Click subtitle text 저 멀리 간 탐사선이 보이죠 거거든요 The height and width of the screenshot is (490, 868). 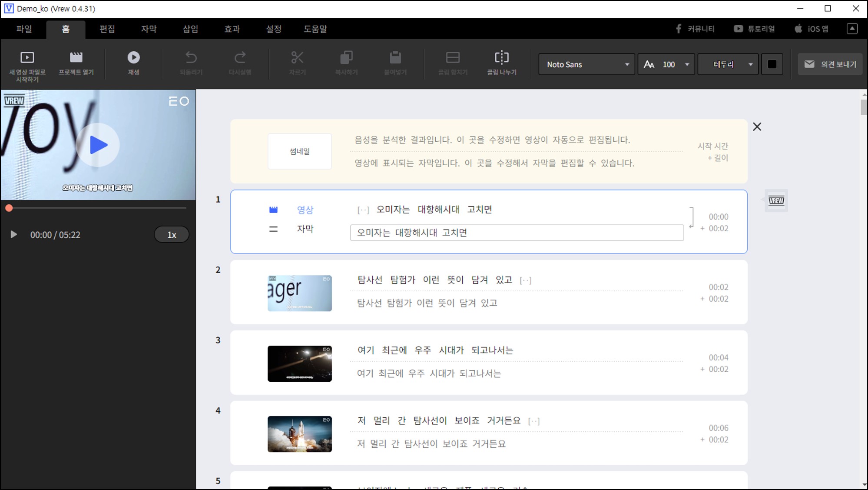[x=431, y=444]
